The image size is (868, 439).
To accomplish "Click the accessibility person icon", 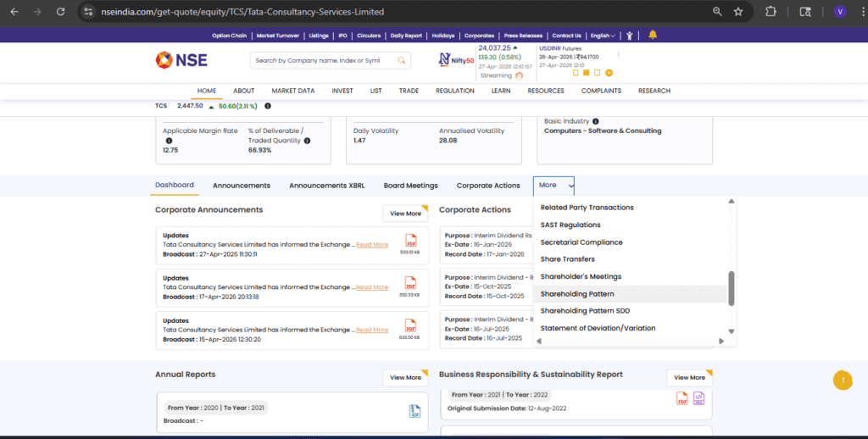I will (x=630, y=36).
